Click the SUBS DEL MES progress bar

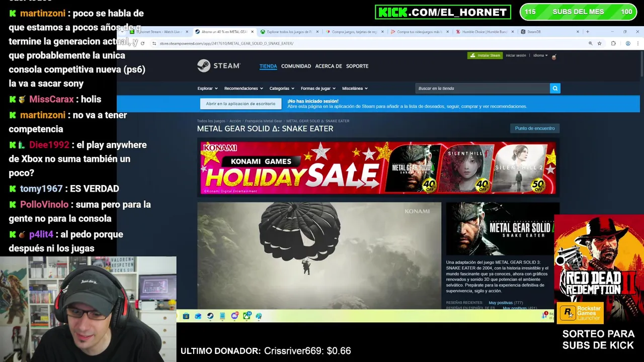[579, 12]
